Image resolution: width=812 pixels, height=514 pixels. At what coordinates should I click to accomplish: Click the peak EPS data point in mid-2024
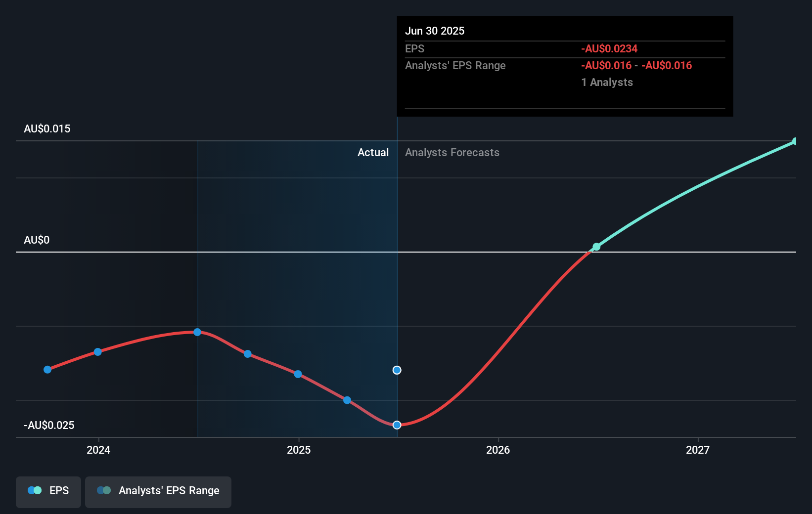pyautogui.click(x=197, y=332)
